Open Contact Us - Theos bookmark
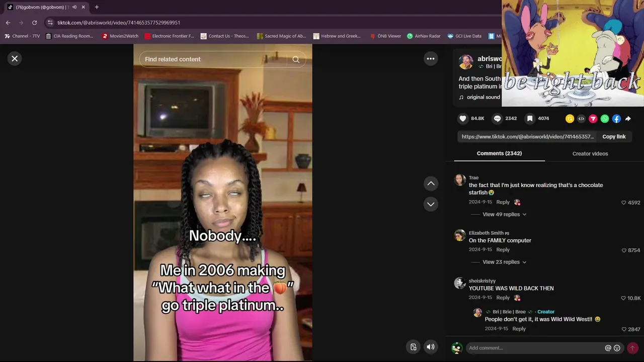The image size is (644, 362). [224, 36]
